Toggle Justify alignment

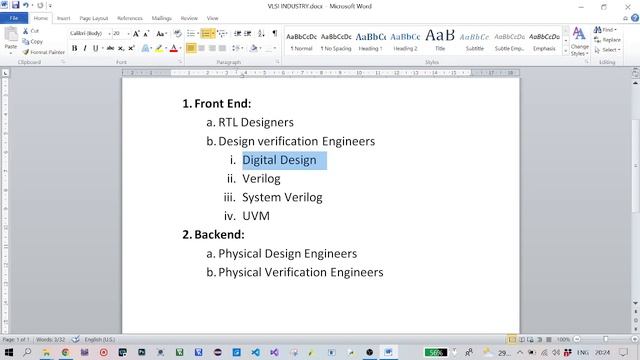coord(222,48)
